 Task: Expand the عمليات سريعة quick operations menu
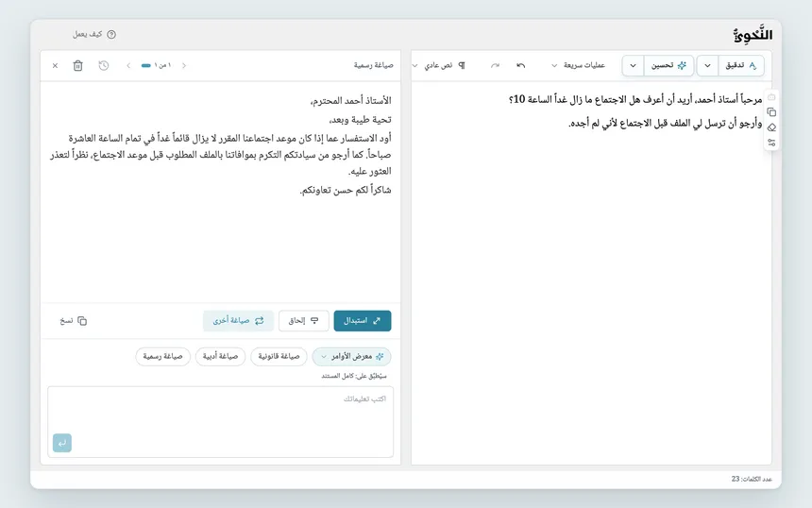(x=578, y=65)
